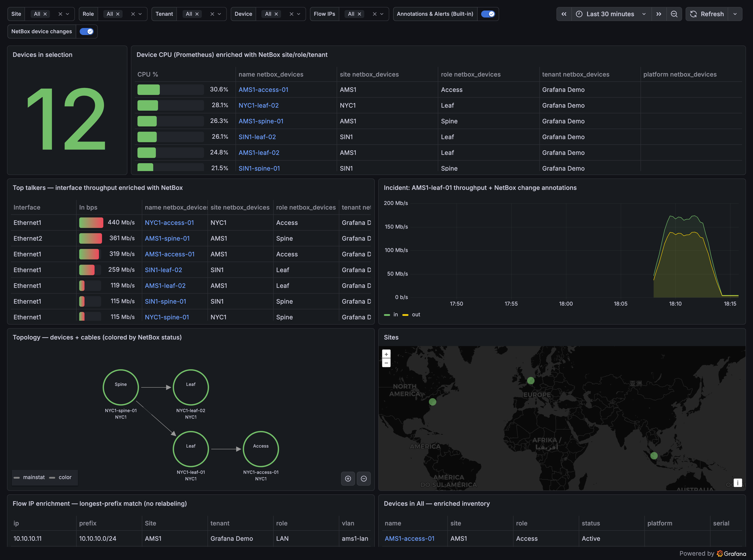Image resolution: width=753 pixels, height=560 pixels.
Task: Click the Europe site marker on map
Action: tap(531, 381)
